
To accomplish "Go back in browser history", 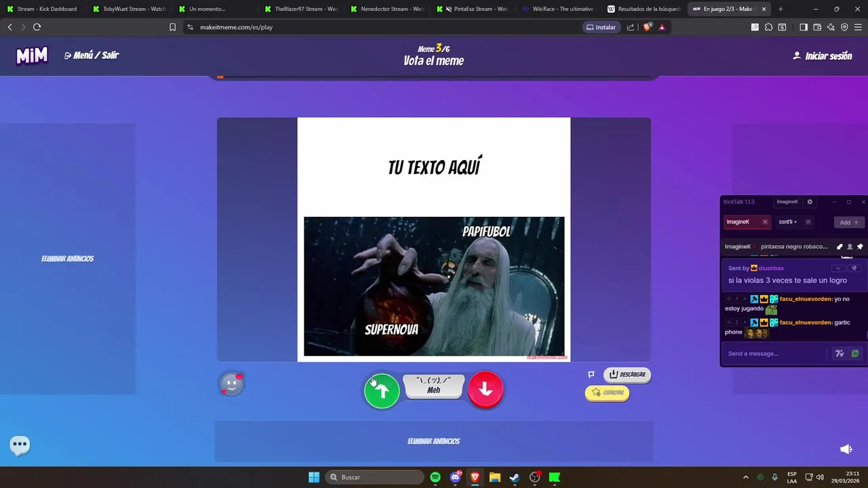I will (x=9, y=27).
